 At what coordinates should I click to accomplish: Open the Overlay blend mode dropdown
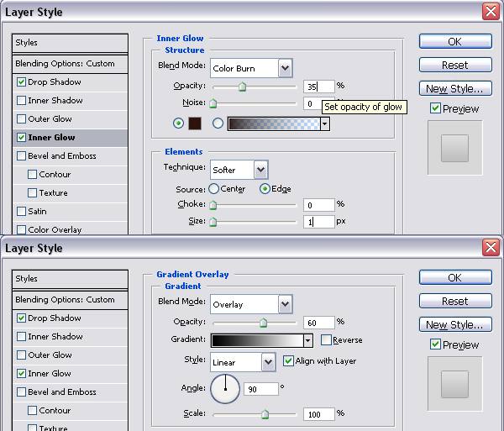(285, 304)
